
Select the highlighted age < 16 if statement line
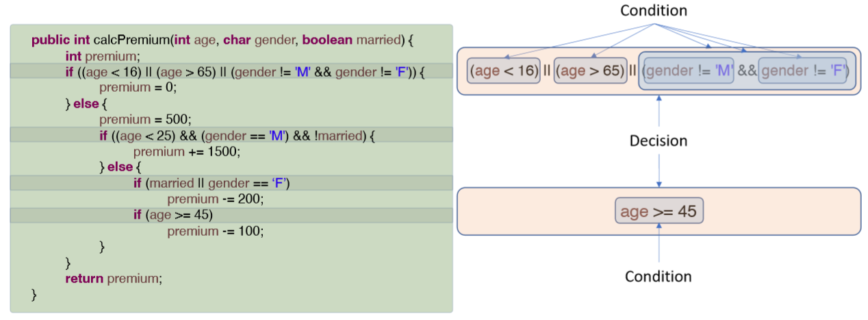point(231,71)
